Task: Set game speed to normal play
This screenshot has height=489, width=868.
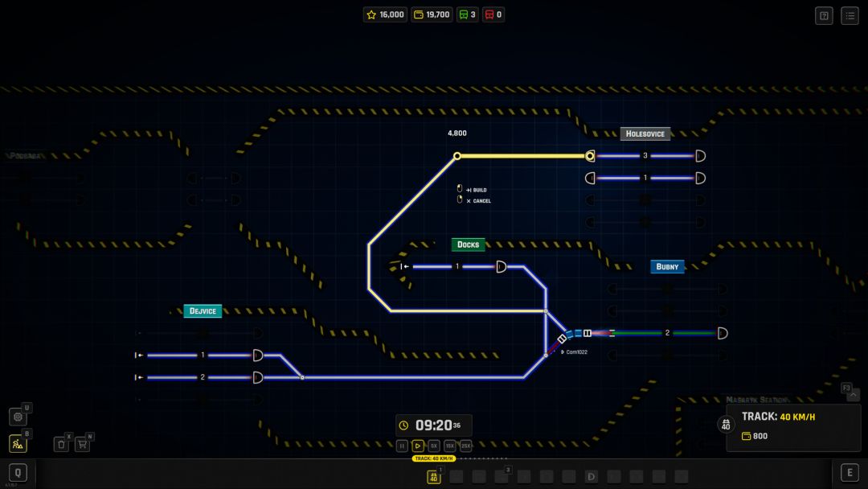Action: click(x=418, y=446)
